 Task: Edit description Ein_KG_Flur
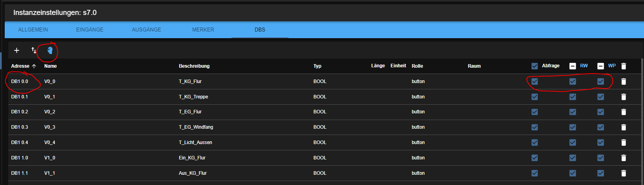(192, 158)
